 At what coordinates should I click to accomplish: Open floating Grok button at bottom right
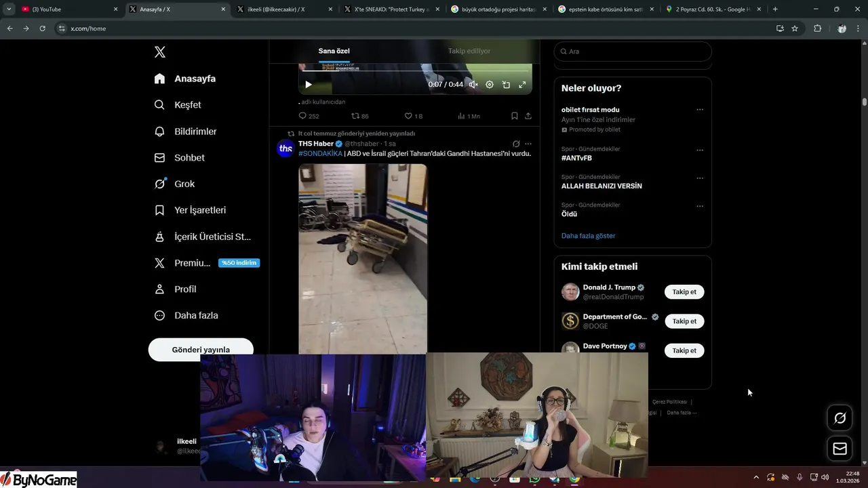point(840,418)
